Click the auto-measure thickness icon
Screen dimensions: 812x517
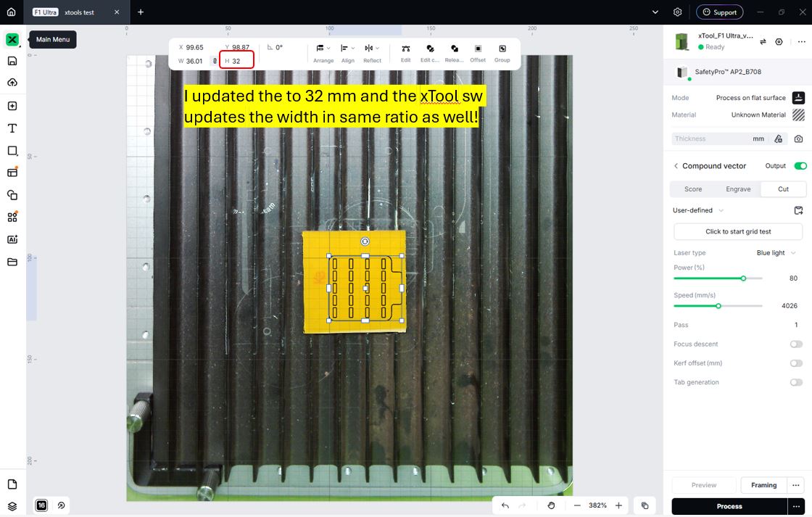[x=779, y=138]
